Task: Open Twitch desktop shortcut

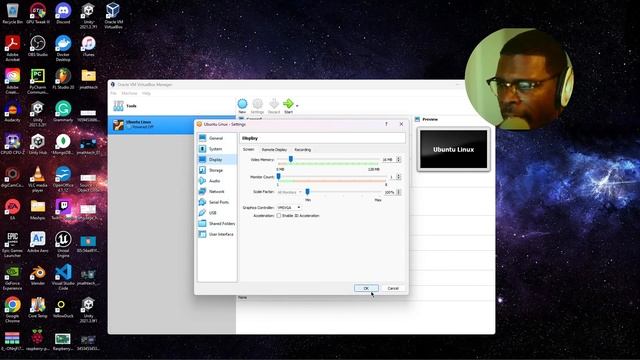Action: pyautogui.click(x=63, y=209)
